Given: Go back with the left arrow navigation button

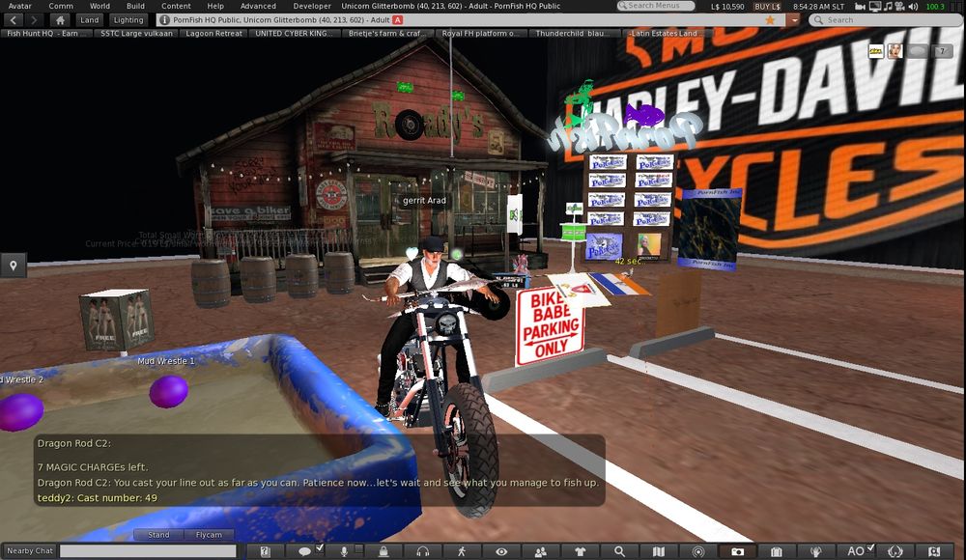Looking at the screenshot, I should [14, 20].
